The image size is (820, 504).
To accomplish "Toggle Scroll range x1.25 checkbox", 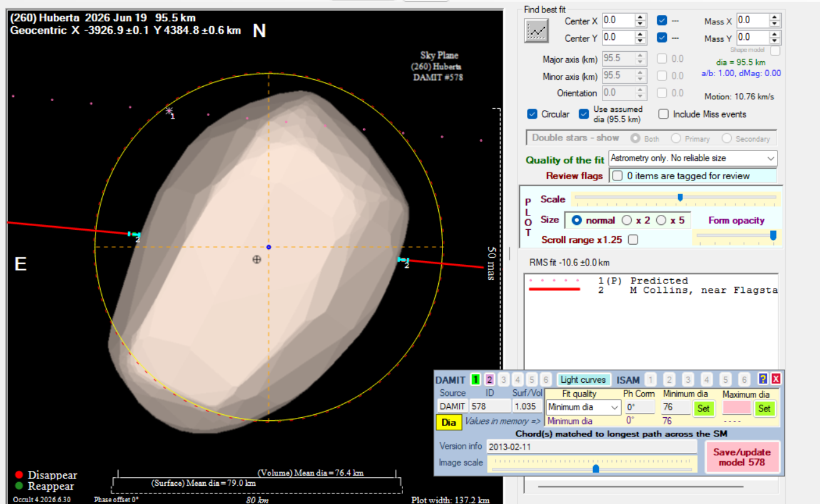I will pos(633,239).
